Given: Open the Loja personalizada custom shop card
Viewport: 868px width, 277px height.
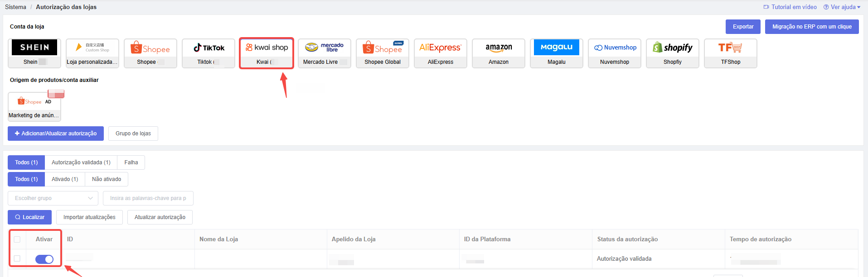Looking at the screenshot, I should [x=92, y=53].
